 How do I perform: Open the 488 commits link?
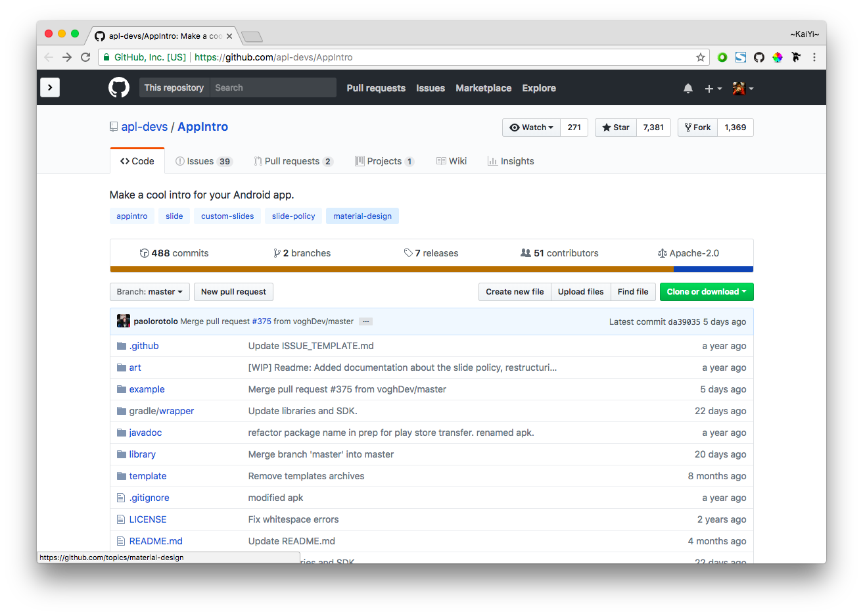[x=174, y=253]
